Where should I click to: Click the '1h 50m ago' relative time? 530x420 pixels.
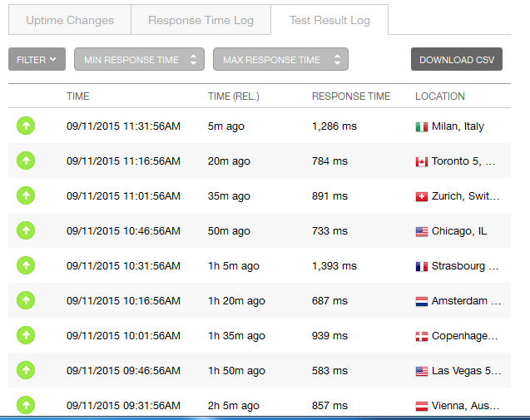pos(236,371)
